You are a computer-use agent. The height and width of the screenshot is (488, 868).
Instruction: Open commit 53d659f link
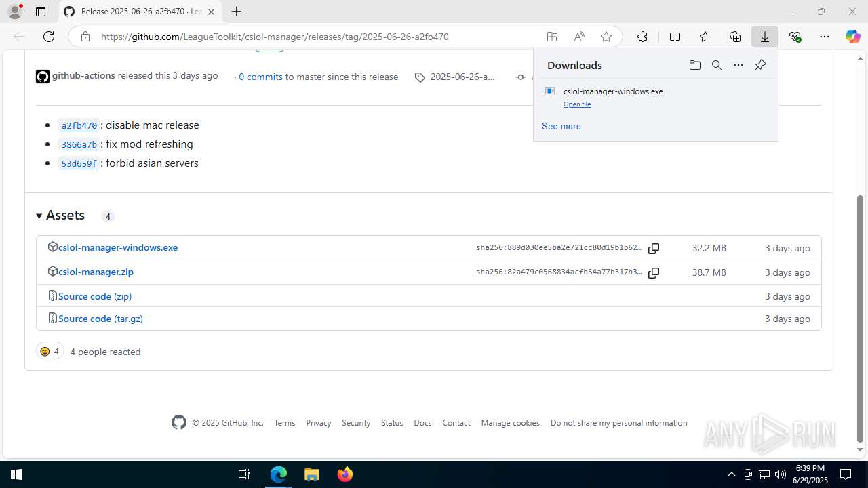point(79,163)
